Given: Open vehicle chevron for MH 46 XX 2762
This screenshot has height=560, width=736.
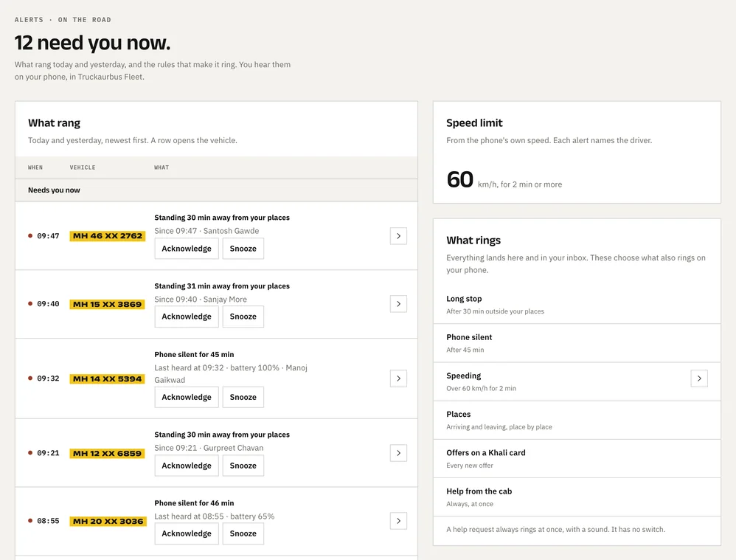Looking at the screenshot, I should (x=398, y=236).
